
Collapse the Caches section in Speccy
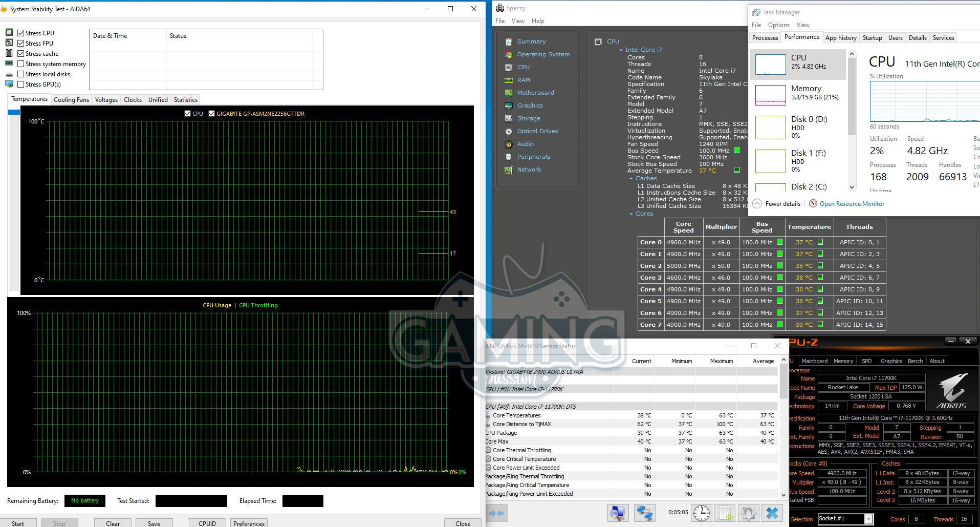631,179
